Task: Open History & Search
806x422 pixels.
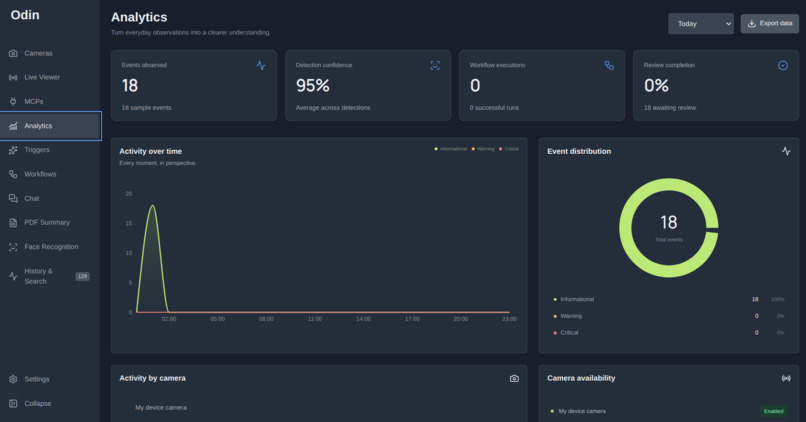Action: 50,277
